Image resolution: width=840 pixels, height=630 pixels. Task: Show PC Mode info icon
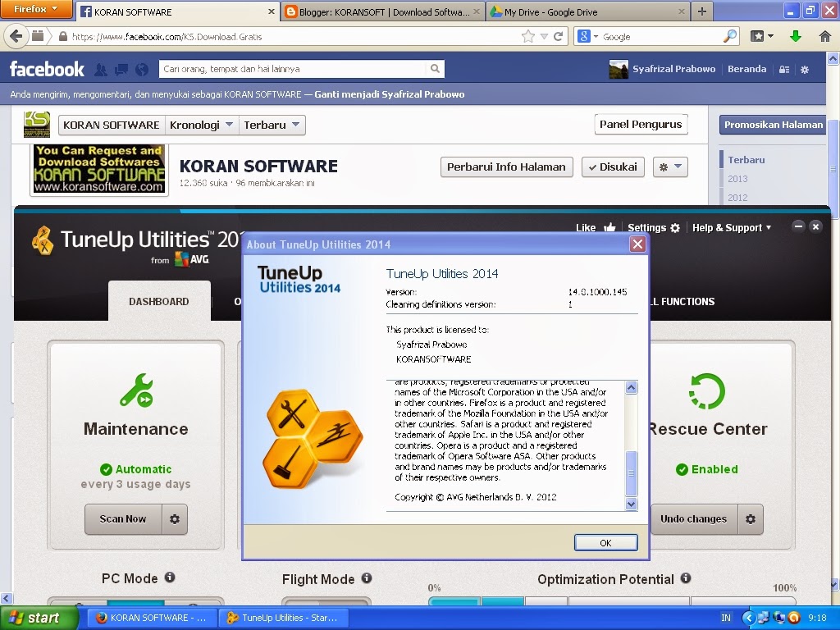[170, 577]
